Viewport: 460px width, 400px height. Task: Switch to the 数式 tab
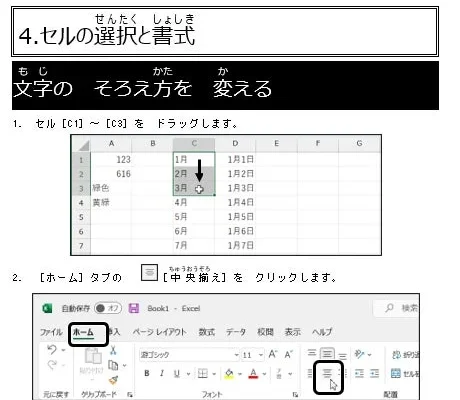pos(207,332)
